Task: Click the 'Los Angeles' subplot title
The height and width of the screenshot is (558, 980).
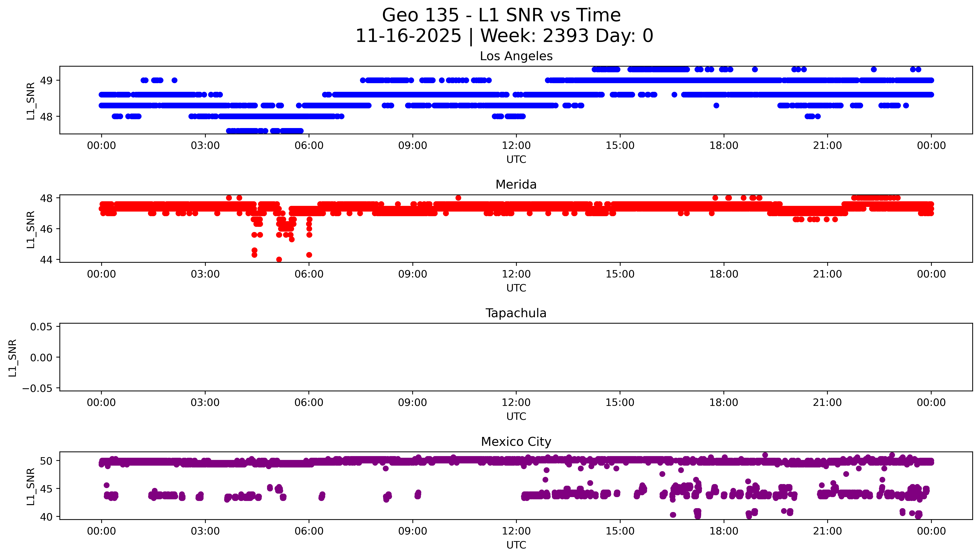Action: (x=516, y=56)
